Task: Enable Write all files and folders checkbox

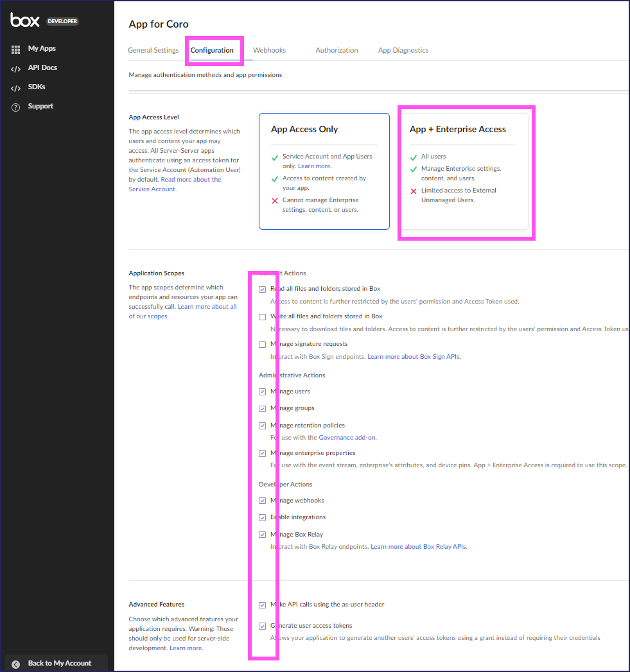Action: (262, 317)
